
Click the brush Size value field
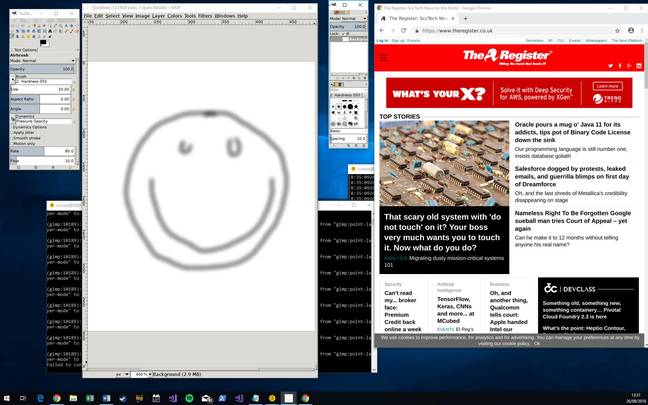pyautogui.click(x=41, y=89)
